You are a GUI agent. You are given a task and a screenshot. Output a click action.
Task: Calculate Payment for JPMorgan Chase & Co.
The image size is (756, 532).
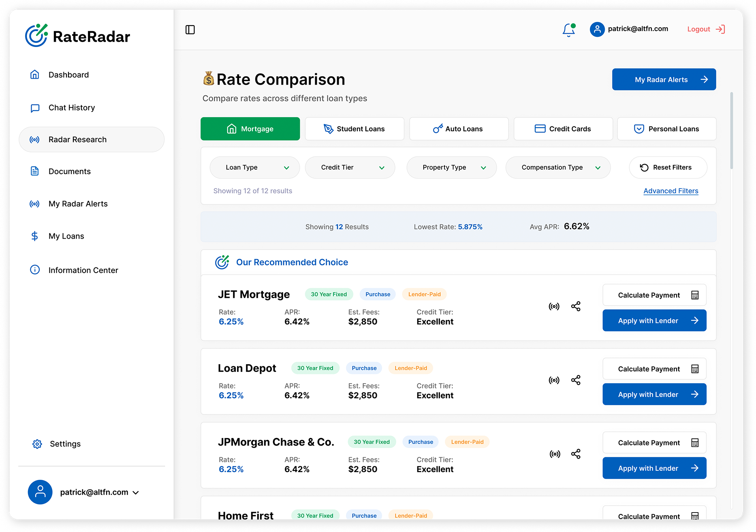[x=654, y=442]
